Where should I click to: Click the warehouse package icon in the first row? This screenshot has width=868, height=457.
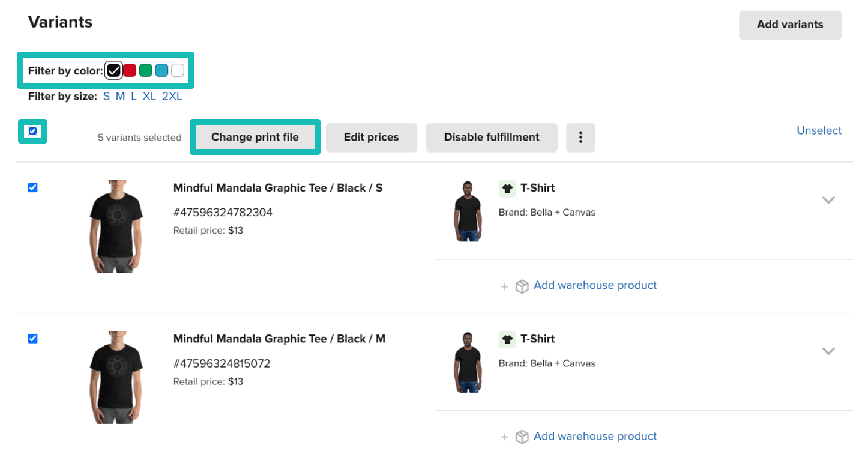pos(522,286)
